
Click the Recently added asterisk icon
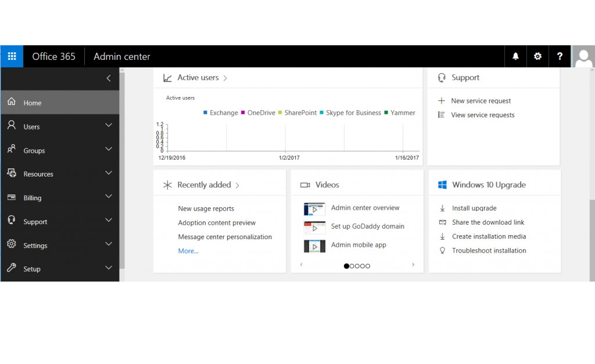[167, 185]
